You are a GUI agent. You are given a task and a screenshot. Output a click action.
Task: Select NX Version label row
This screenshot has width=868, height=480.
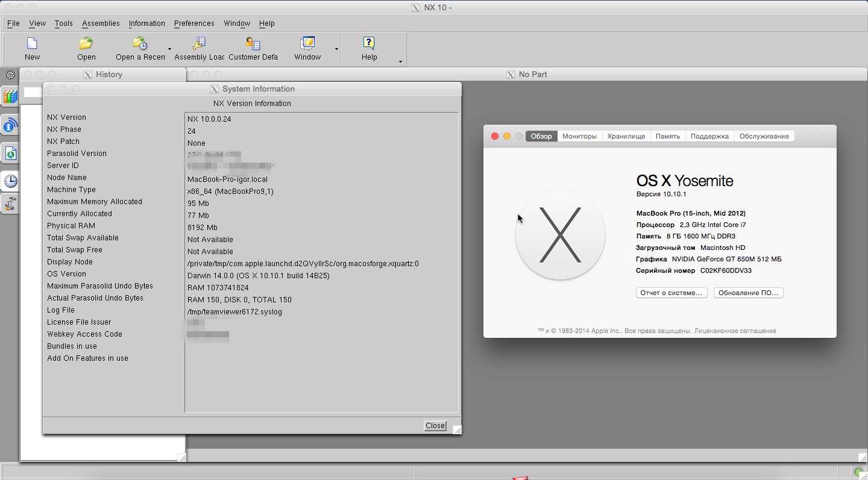66,117
